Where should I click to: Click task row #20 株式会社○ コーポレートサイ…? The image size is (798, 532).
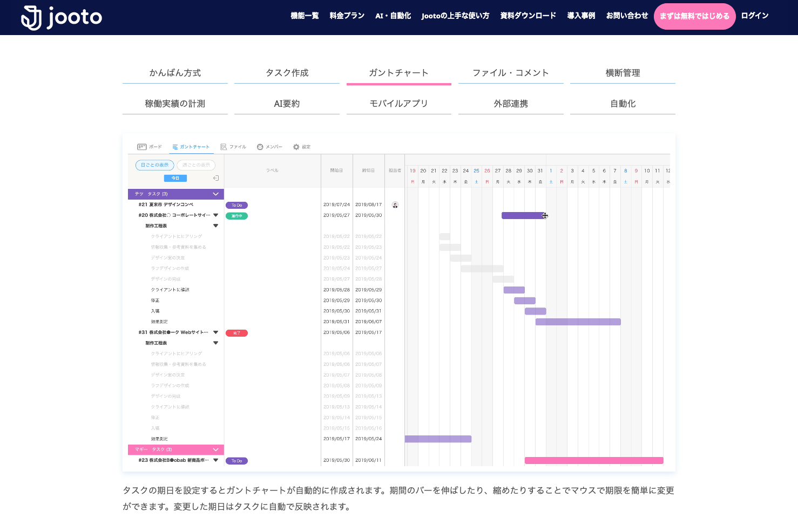(x=174, y=215)
